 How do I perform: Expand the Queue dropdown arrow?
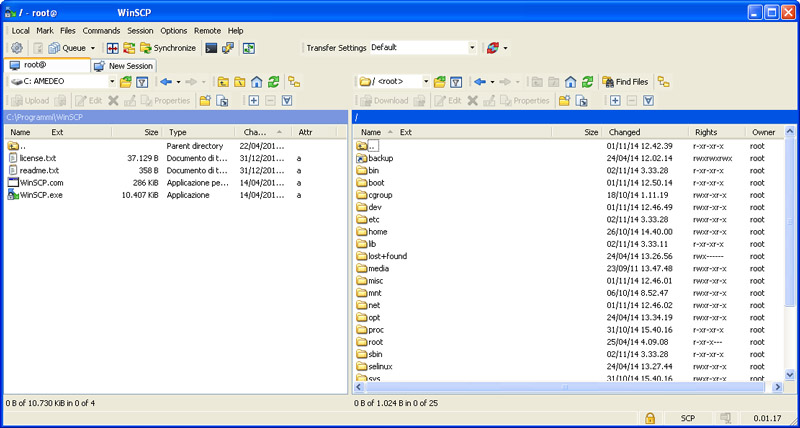pyautogui.click(x=93, y=48)
